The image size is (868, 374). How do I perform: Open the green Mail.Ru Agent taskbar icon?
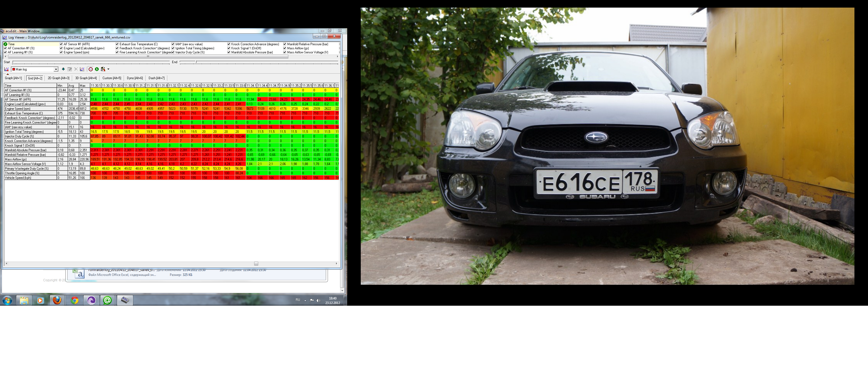107,300
